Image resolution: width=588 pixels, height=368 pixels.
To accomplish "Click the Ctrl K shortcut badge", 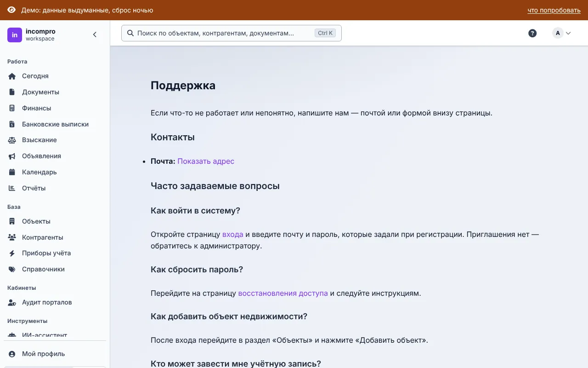I will 325,33.
